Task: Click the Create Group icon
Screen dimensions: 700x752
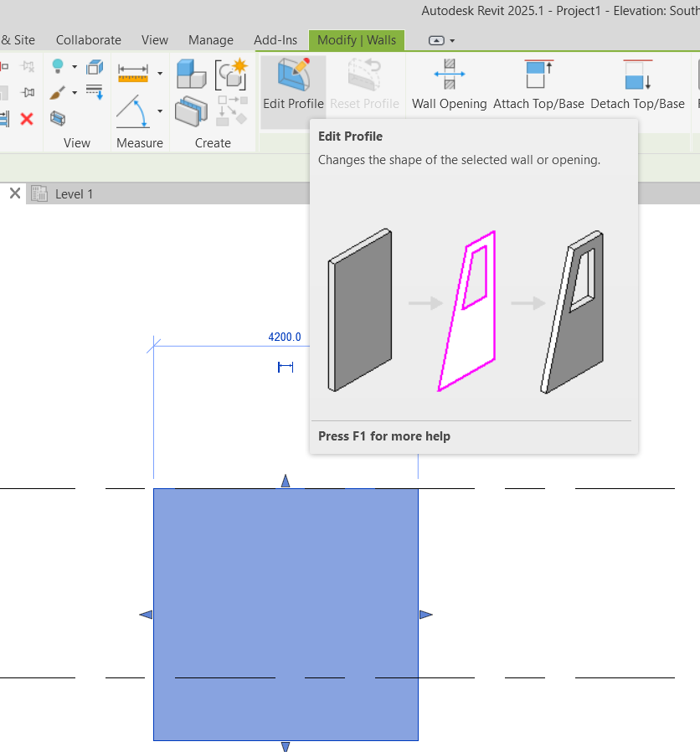Action: pyautogui.click(x=192, y=73)
